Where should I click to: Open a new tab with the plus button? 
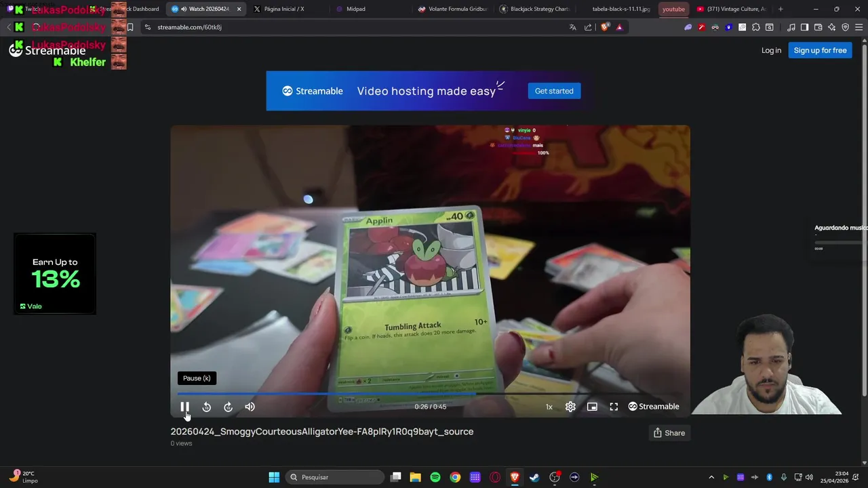click(781, 9)
